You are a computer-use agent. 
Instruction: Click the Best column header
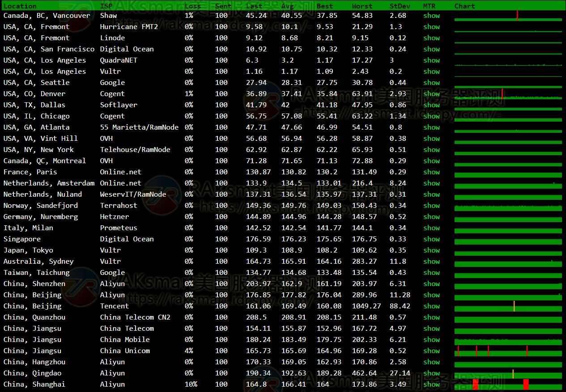point(325,6)
